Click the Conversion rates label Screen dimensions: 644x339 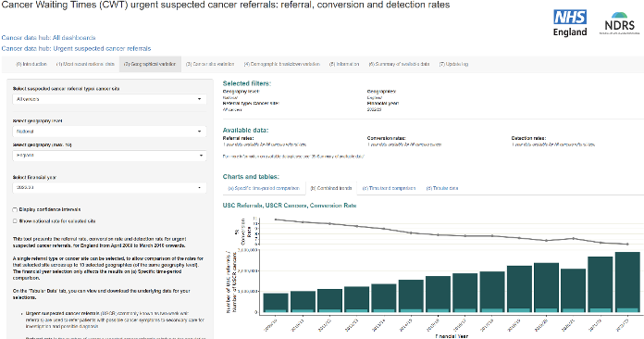tap(387, 139)
